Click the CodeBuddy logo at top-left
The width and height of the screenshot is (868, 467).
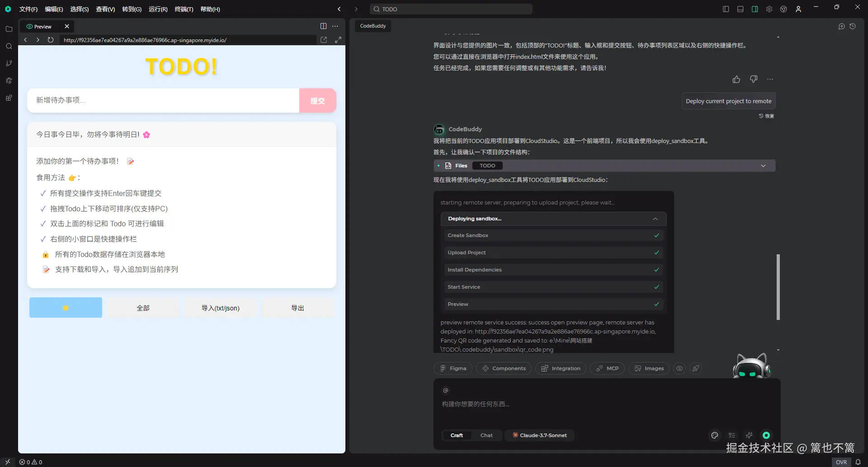8,9
